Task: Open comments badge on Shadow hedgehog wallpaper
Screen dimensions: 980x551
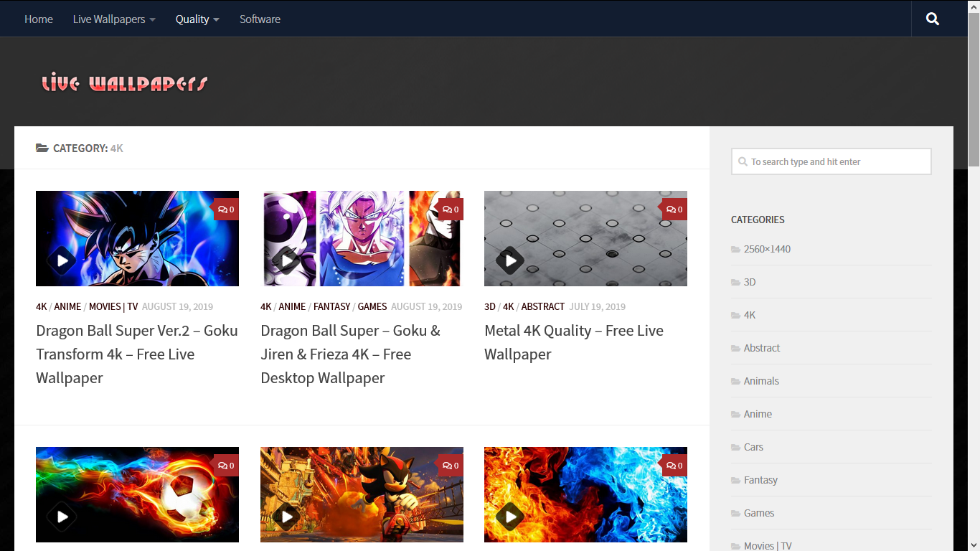Action: (451, 466)
